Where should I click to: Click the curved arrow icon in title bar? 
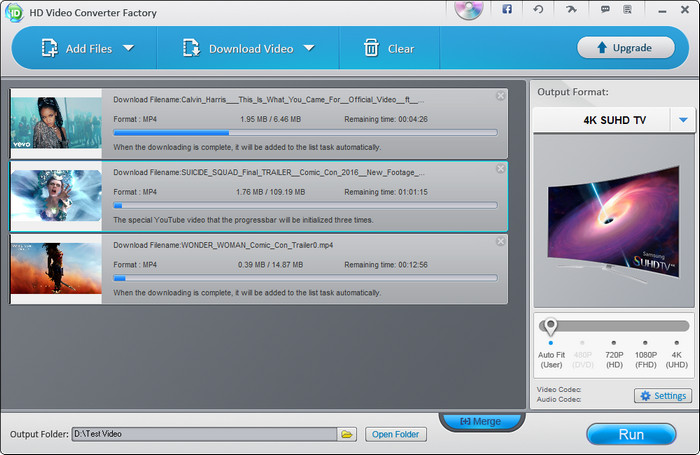(x=571, y=9)
